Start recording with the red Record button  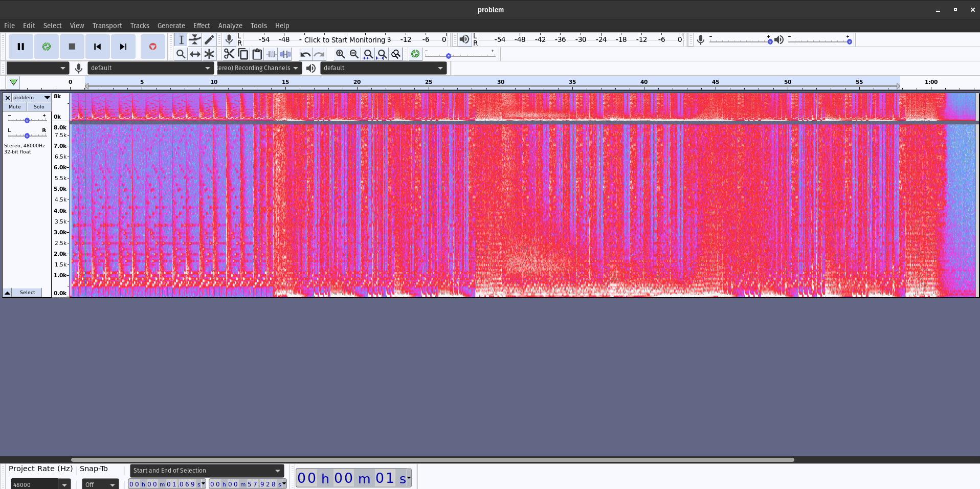coord(153,47)
